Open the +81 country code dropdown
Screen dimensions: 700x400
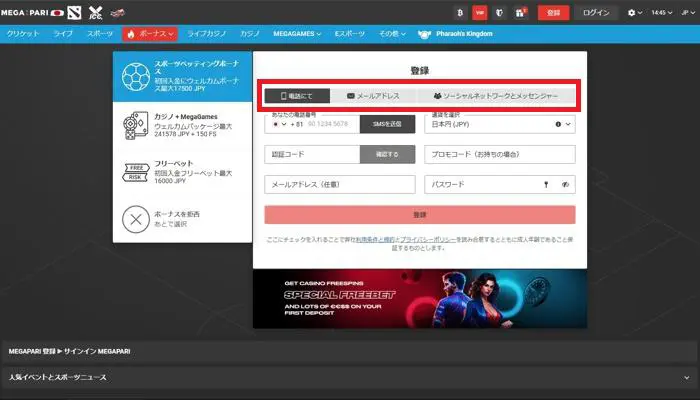283,125
